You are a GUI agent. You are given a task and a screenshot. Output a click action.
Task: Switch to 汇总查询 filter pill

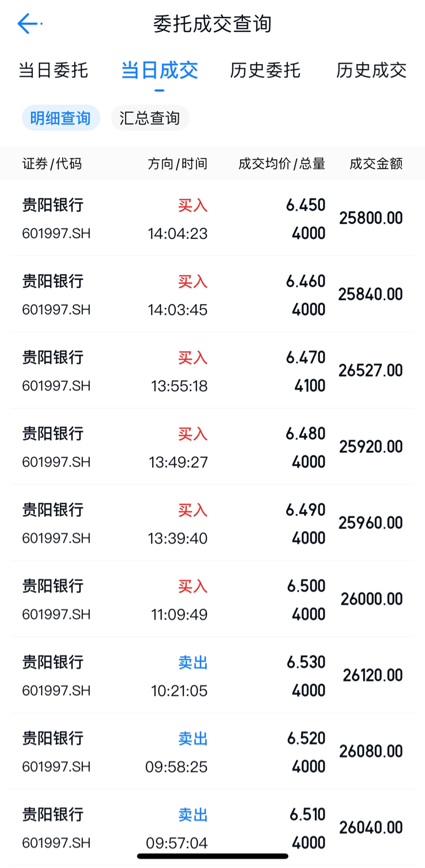point(150,118)
